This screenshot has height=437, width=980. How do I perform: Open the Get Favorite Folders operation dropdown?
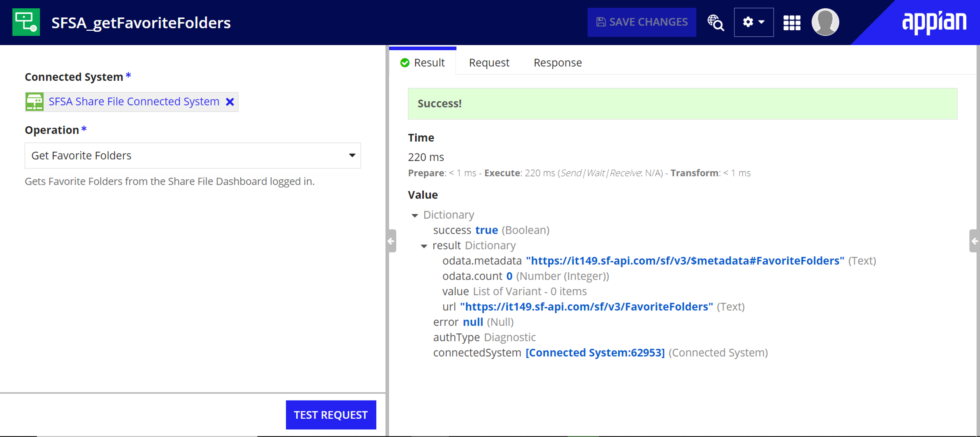[192, 155]
